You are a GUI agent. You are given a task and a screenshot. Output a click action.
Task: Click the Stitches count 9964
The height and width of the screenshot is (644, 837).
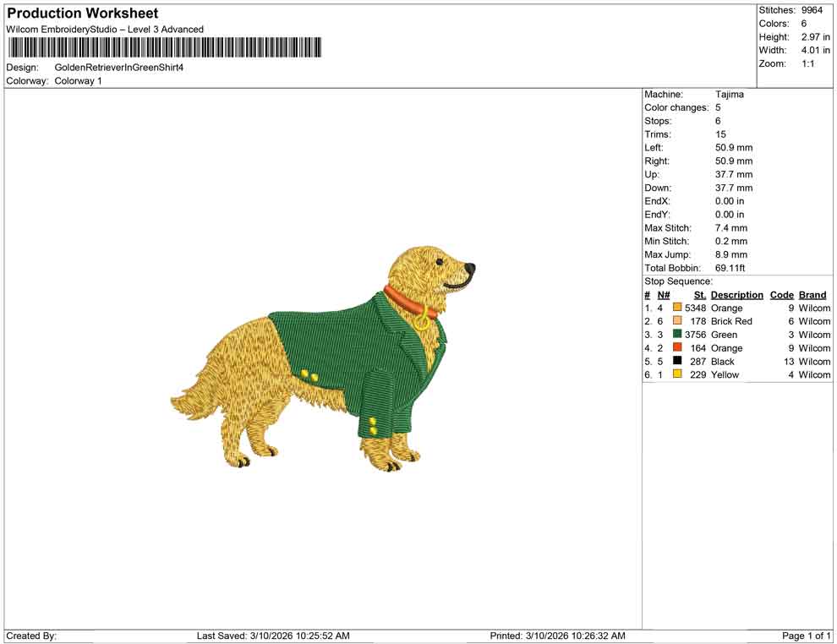point(810,10)
